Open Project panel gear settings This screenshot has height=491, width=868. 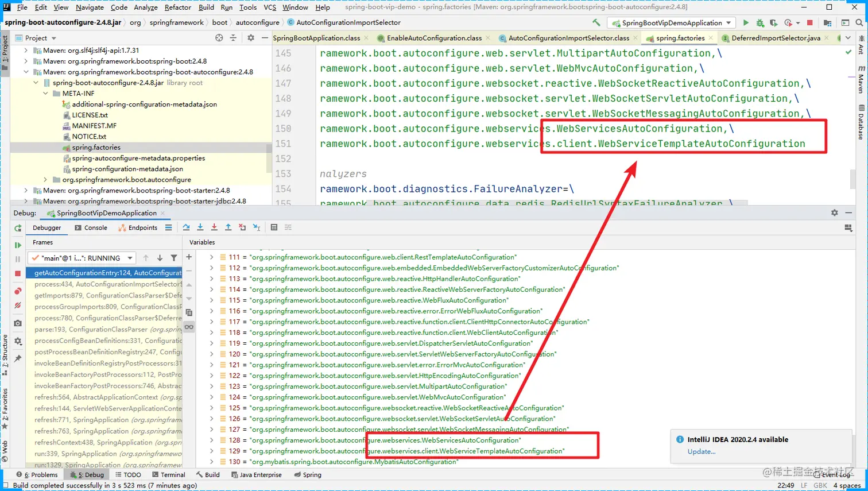(251, 38)
